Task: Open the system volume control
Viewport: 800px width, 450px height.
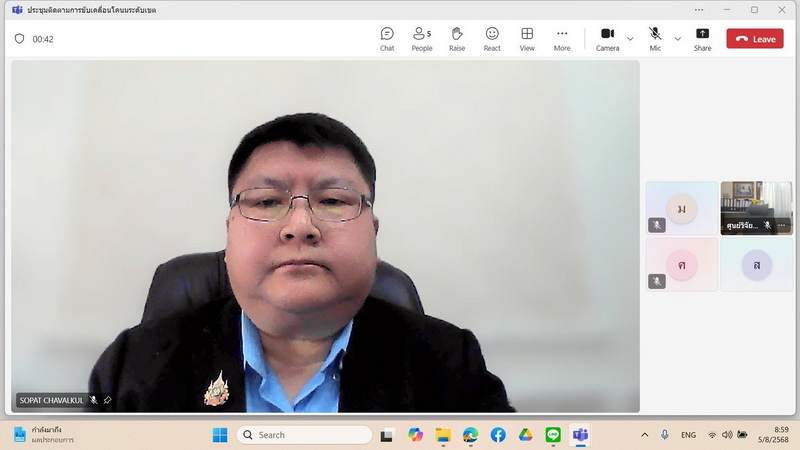Action: point(727,435)
